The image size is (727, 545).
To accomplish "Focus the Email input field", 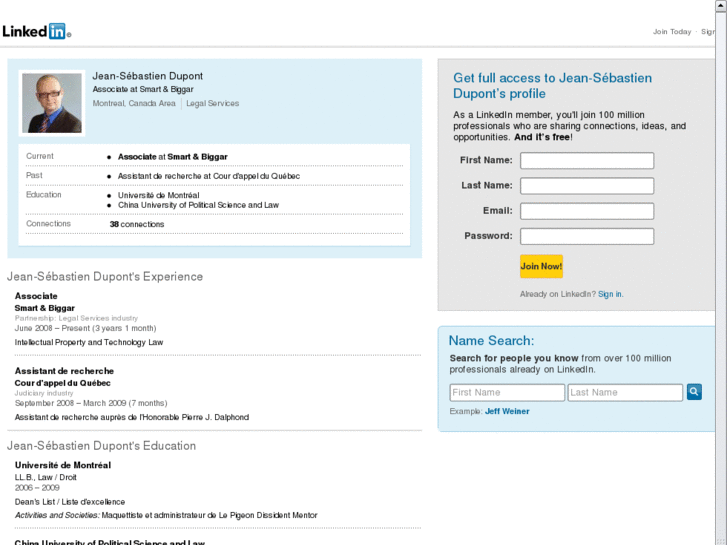I will pos(587,211).
